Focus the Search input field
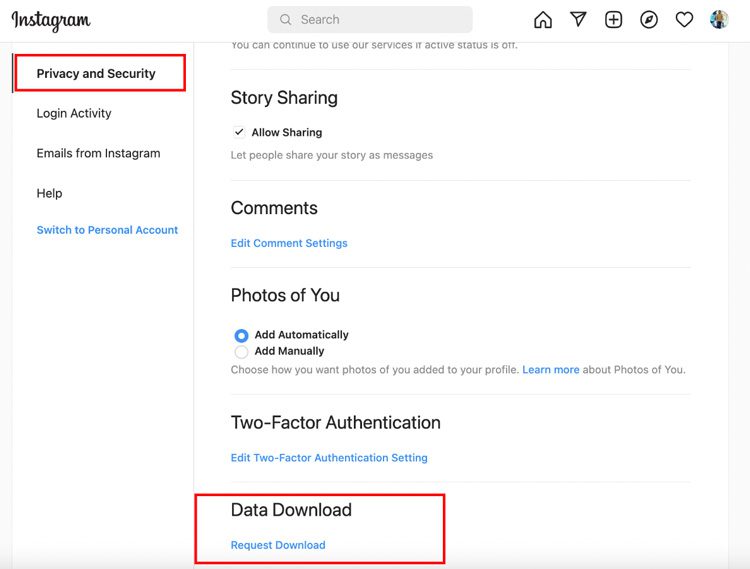The width and height of the screenshot is (750, 569). [370, 20]
